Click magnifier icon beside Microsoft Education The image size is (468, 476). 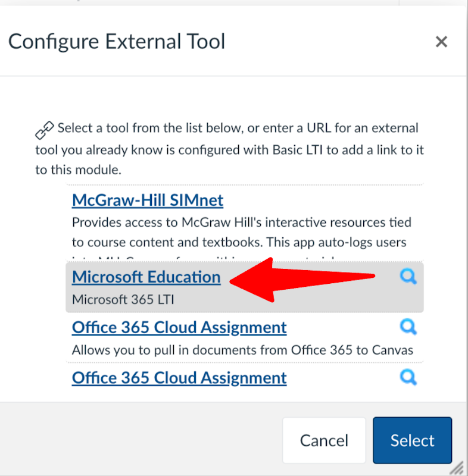click(408, 276)
